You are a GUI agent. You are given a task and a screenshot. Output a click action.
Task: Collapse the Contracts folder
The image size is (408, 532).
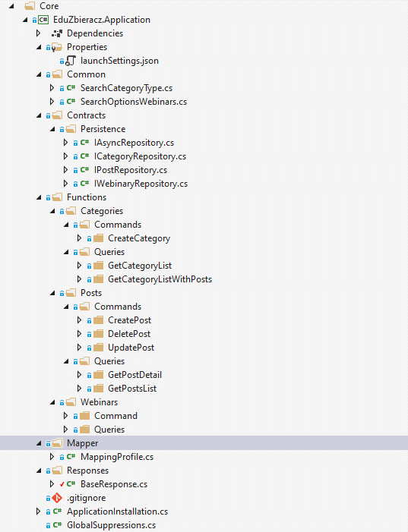(x=39, y=115)
